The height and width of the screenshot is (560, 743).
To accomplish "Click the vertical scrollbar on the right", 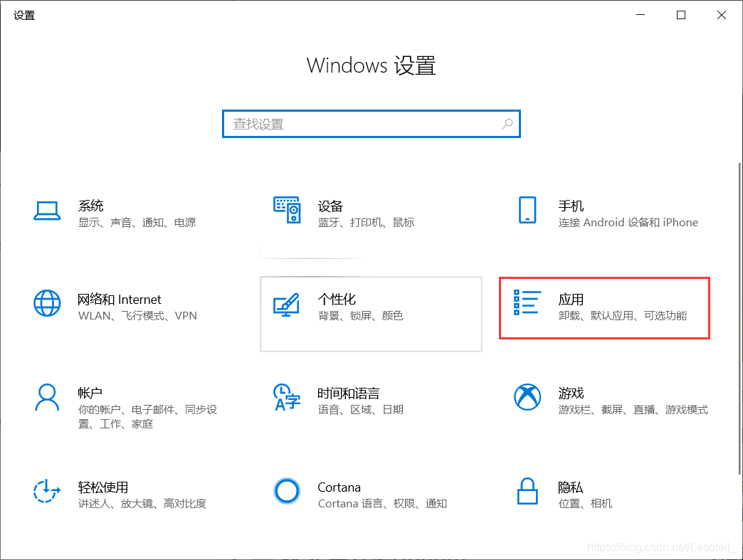I will click(739, 317).
